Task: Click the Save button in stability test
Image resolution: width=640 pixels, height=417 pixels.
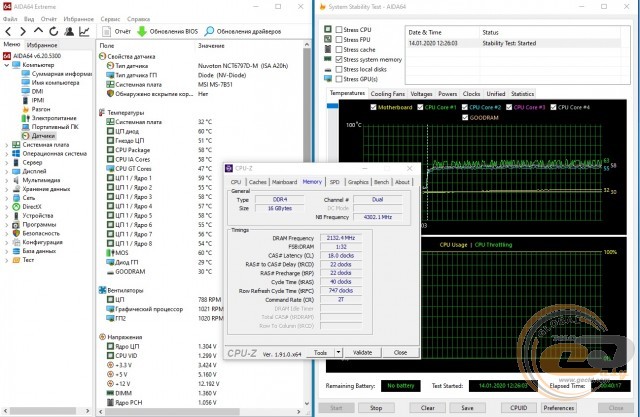Action: pos(467,408)
